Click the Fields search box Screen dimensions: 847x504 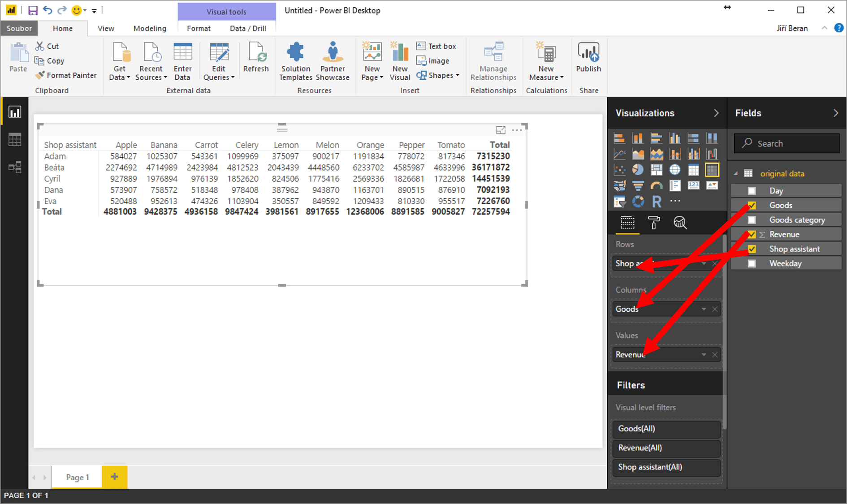click(x=786, y=143)
